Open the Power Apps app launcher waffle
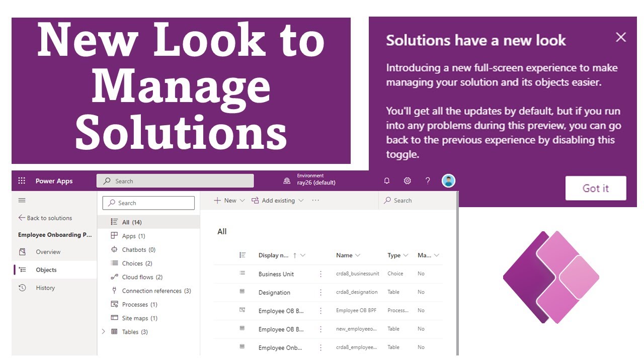Image resolution: width=644 pixels, height=362 pixels. [x=22, y=181]
